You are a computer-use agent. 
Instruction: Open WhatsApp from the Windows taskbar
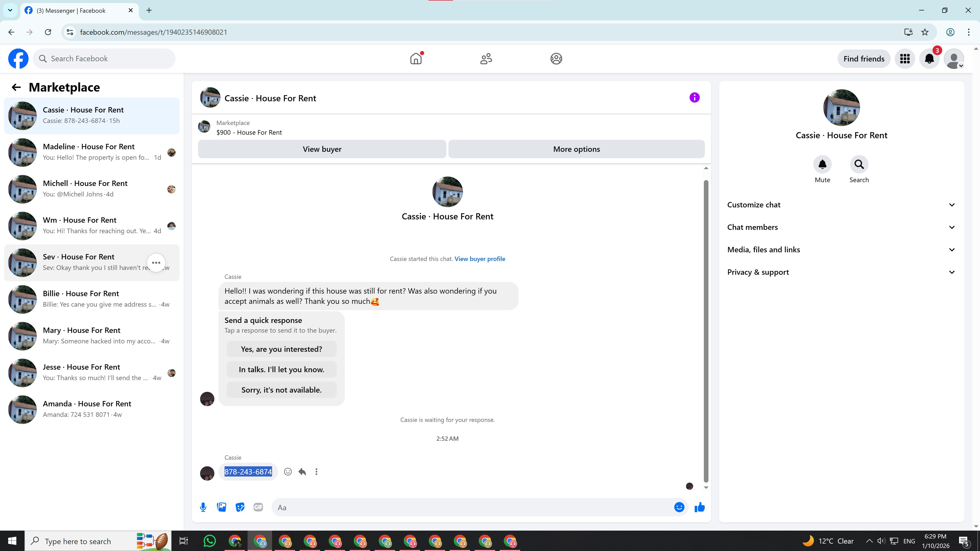pos(209,541)
